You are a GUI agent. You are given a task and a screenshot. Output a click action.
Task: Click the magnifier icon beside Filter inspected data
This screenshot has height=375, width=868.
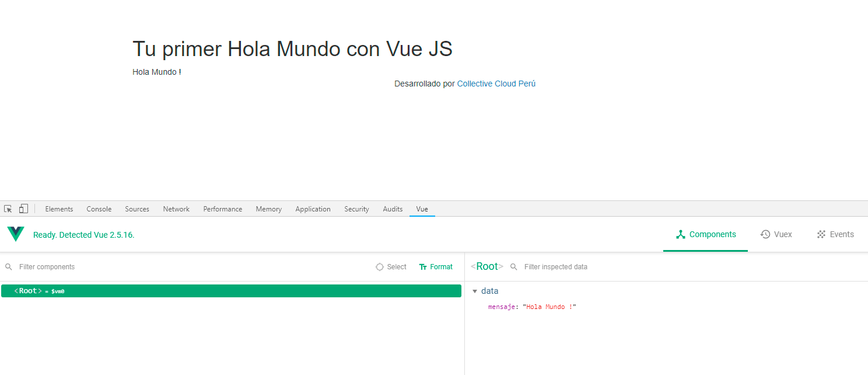[514, 267]
